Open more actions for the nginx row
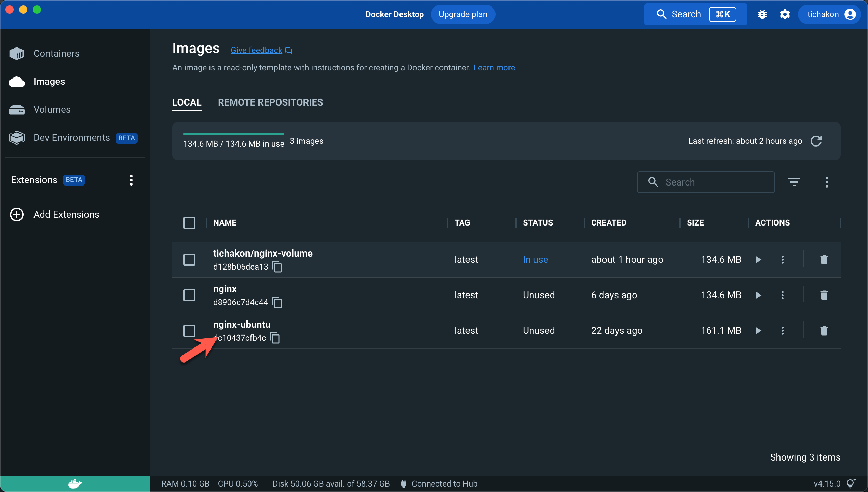Viewport: 868px width, 492px height. pyautogui.click(x=783, y=295)
